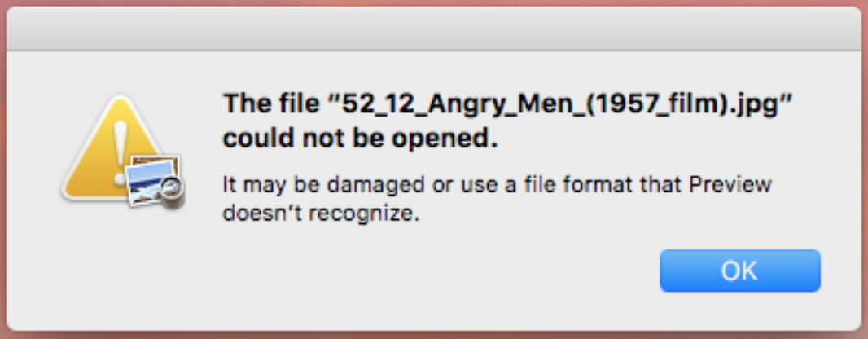This screenshot has width=868, height=339.
Task: Click the "could not be opened." text
Action: point(359,139)
